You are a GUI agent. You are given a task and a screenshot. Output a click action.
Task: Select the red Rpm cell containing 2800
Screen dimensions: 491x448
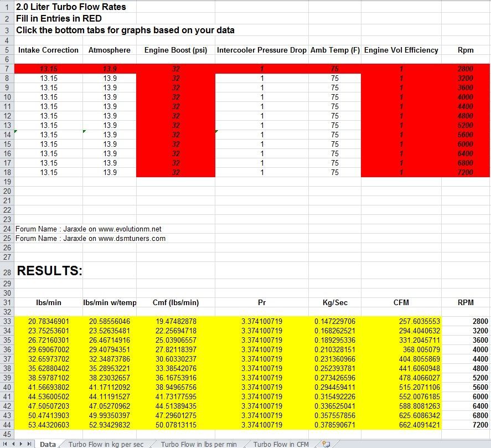(x=465, y=69)
